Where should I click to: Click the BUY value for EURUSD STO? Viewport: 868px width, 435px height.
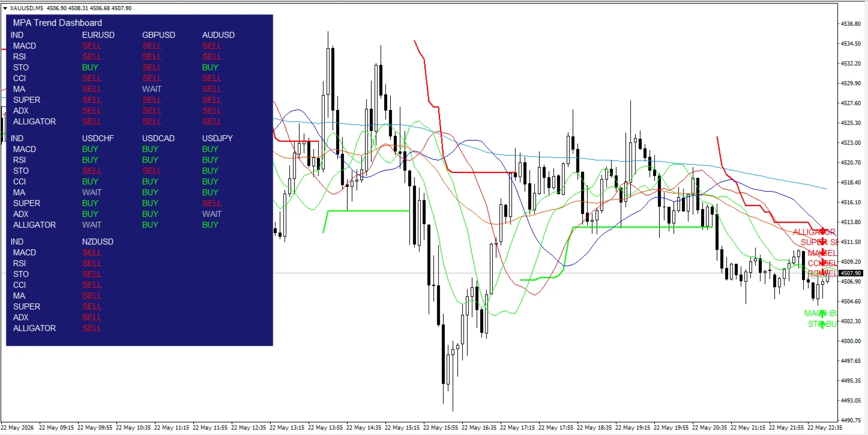90,67
